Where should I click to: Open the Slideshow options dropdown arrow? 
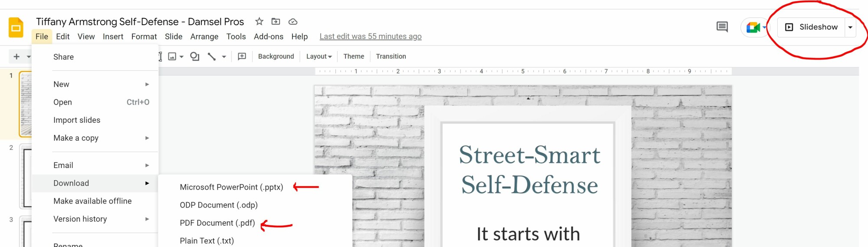pos(851,27)
